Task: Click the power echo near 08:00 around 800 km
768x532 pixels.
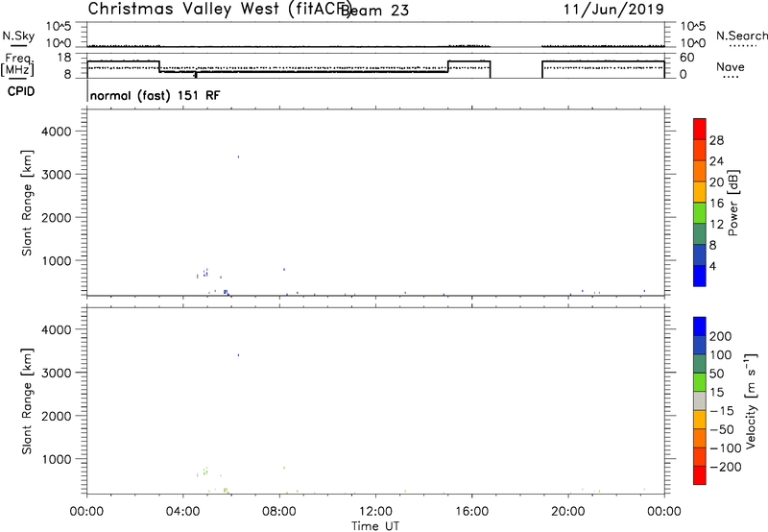Action: [x=284, y=270]
